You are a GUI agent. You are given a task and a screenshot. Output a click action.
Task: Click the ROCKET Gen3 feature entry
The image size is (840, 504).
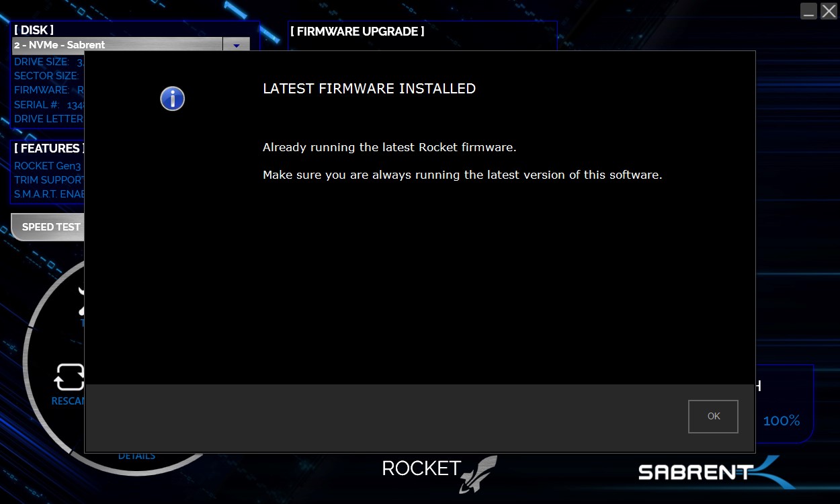click(x=48, y=166)
